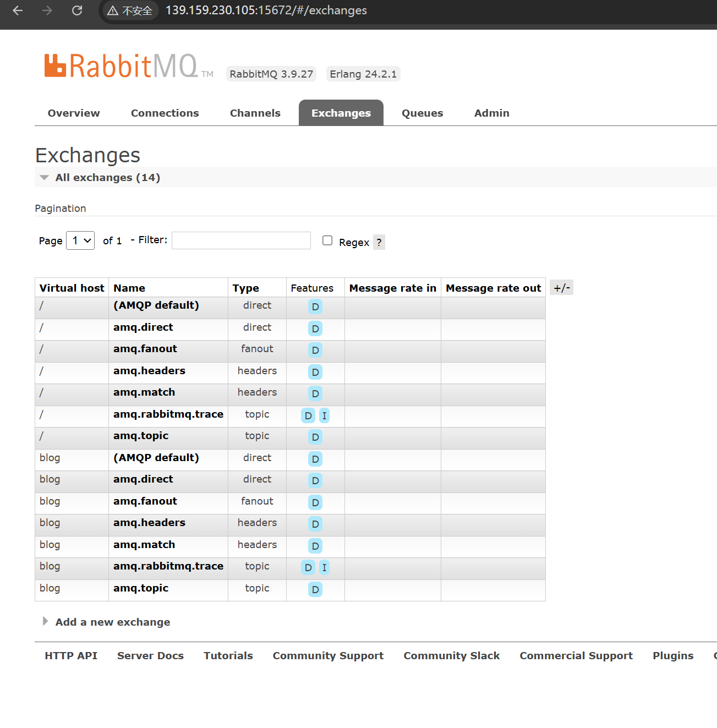This screenshot has height=728, width=717.
Task: Switch to the Connections tab
Action: point(165,113)
